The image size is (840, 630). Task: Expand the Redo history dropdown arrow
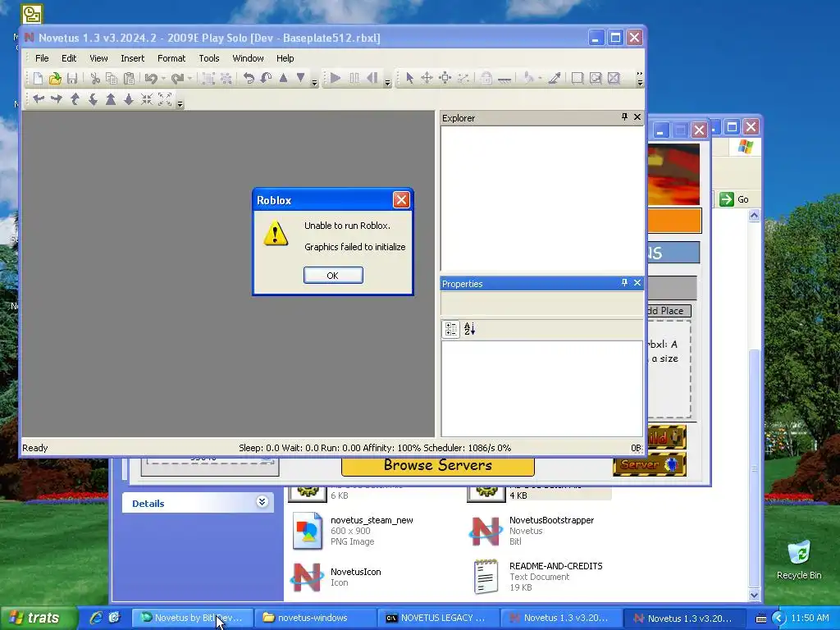click(189, 78)
